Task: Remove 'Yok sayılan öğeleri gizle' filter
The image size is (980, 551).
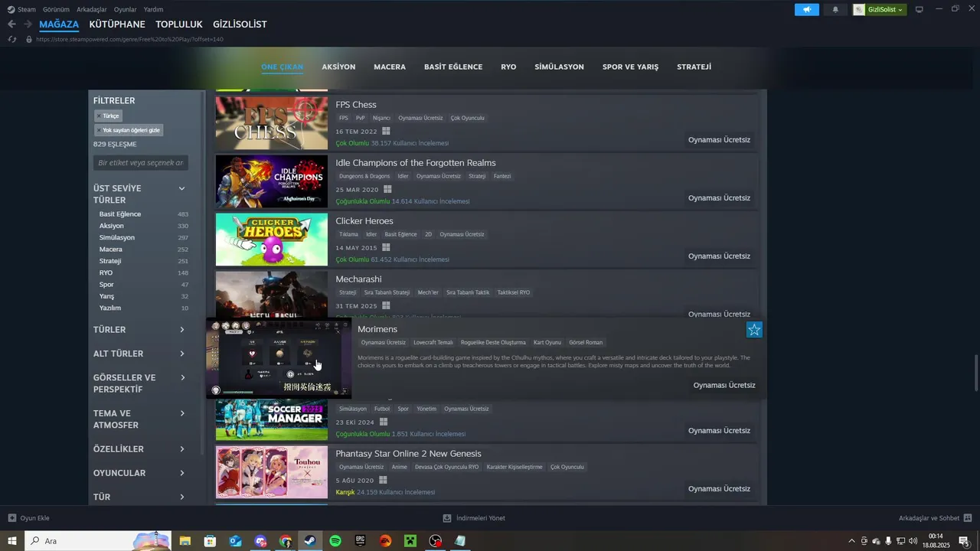Action: (x=129, y=130)
